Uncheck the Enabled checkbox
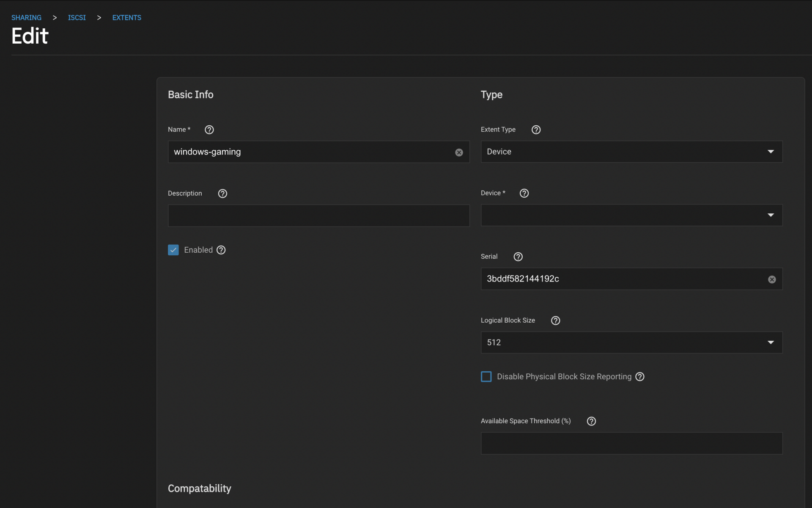 [x=173, y=250]
